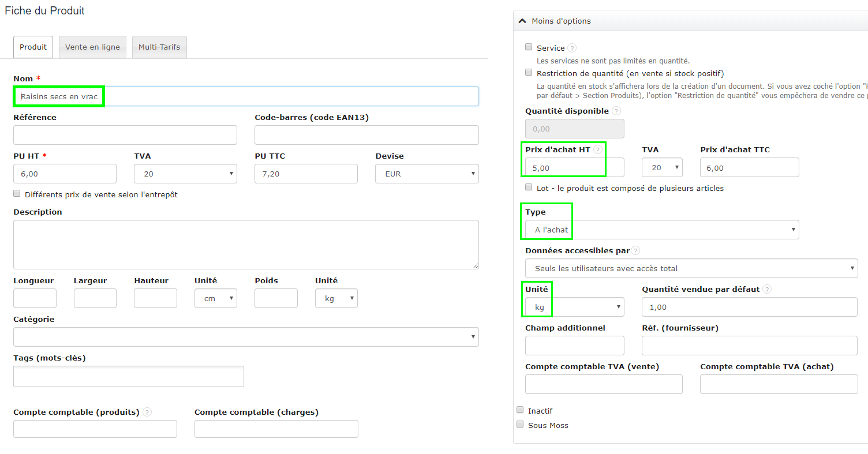Enable the Service checkbox
868x454 pixels.
[x=529, y=47]
